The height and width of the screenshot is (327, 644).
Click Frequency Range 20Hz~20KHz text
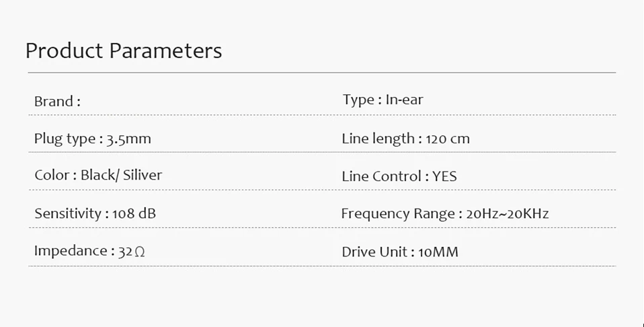pos(445,214)
